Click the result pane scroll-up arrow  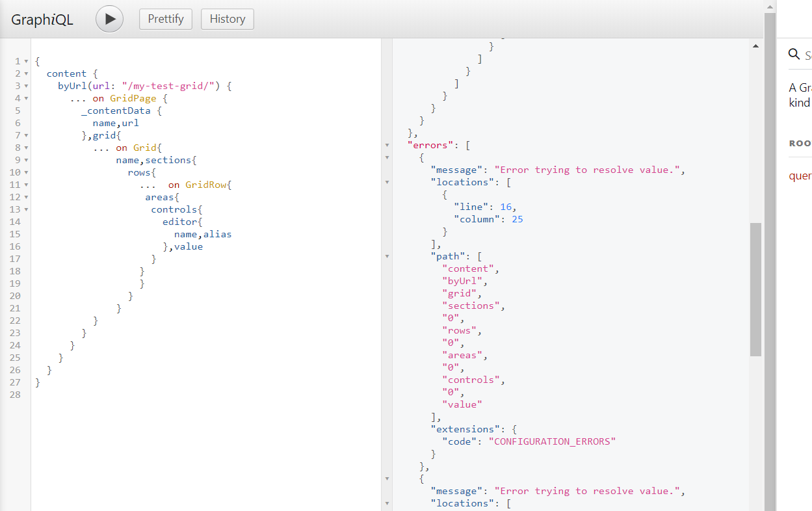click(x=755, y=46)
